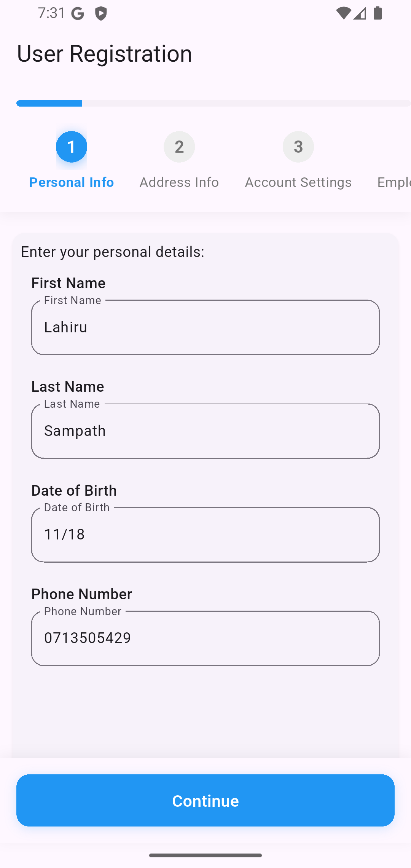Tap the User Registration title
Viewport: 411px width, 868px height.
point(105,53)
